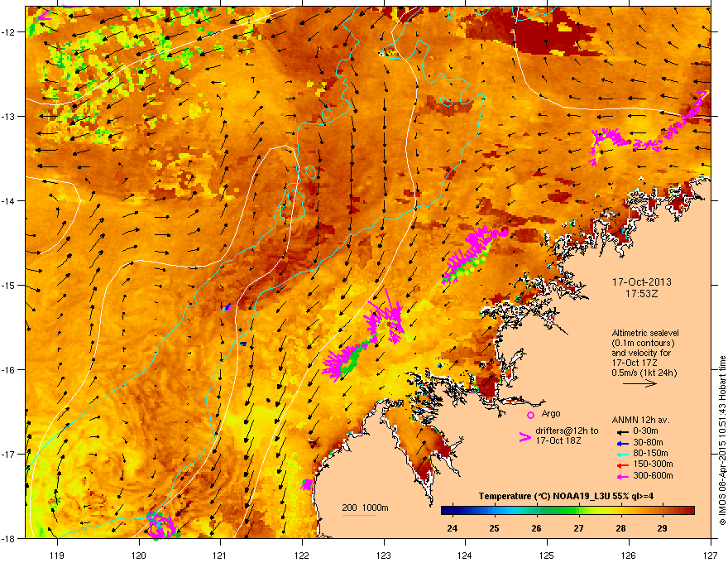Click the latitude axis label -12
The width and height of the screenshot is (728, 563).
point(8,31)
